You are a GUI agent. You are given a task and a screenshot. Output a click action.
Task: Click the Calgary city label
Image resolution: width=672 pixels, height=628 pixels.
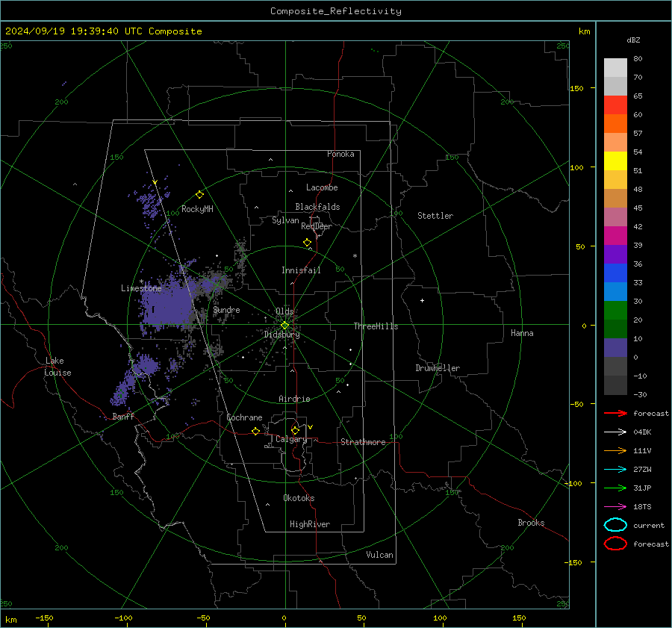(291, 439)
